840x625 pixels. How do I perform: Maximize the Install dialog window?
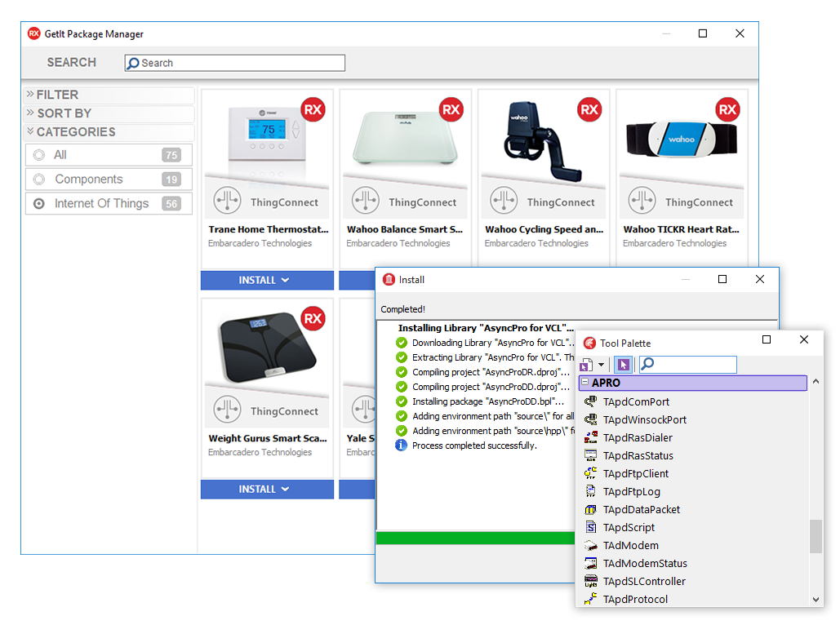722,279
